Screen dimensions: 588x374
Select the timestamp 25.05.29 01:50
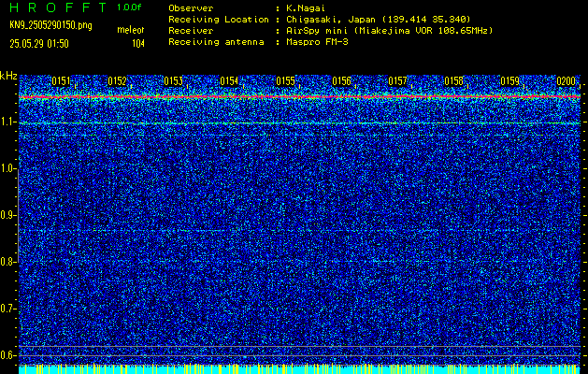point(39,44)
